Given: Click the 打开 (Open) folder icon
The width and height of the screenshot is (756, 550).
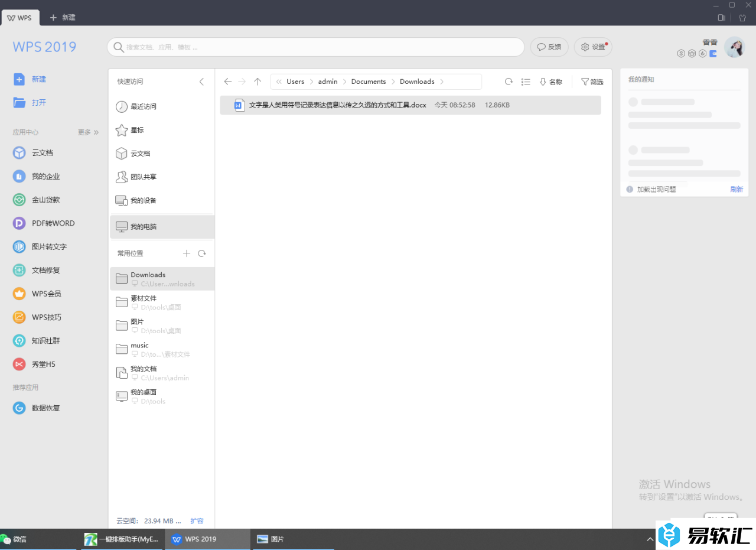Looking at the screenshot, I should coord(19,102).
